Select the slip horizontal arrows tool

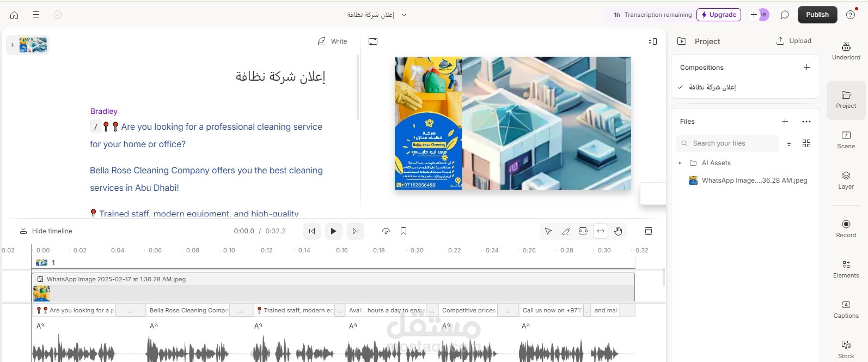point(601,231)
